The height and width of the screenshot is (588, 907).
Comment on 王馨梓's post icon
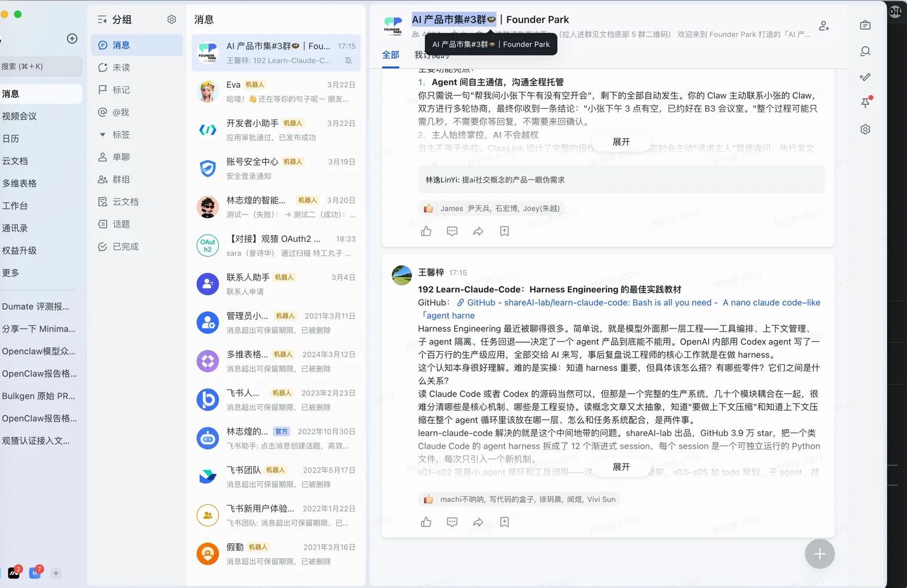pos(452,522)
